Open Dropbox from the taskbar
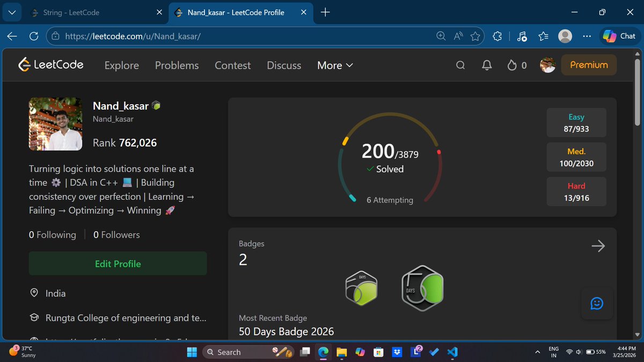This screenshot has width=644, height=362. click(x=397, y=352)
